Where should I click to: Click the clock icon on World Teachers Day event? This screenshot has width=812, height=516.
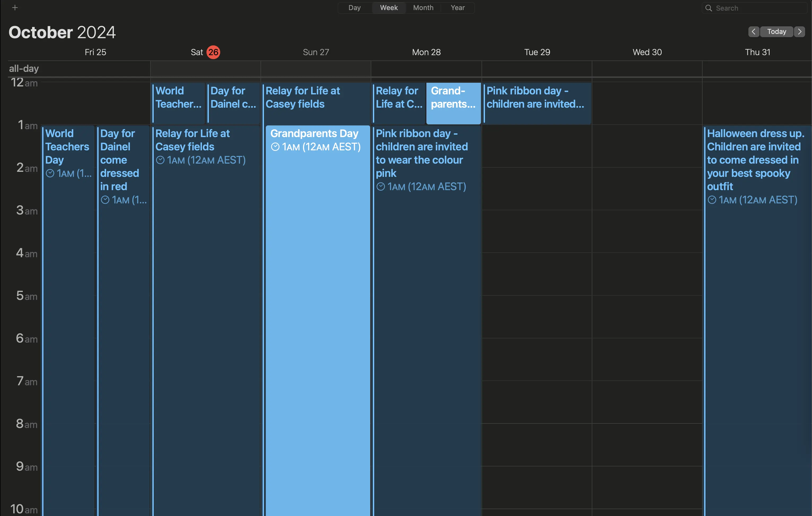pos(50,173)
